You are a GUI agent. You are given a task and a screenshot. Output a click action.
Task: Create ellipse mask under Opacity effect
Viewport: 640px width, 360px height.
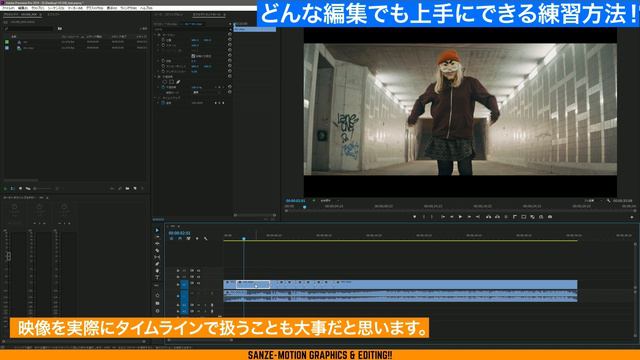[164, 82]
